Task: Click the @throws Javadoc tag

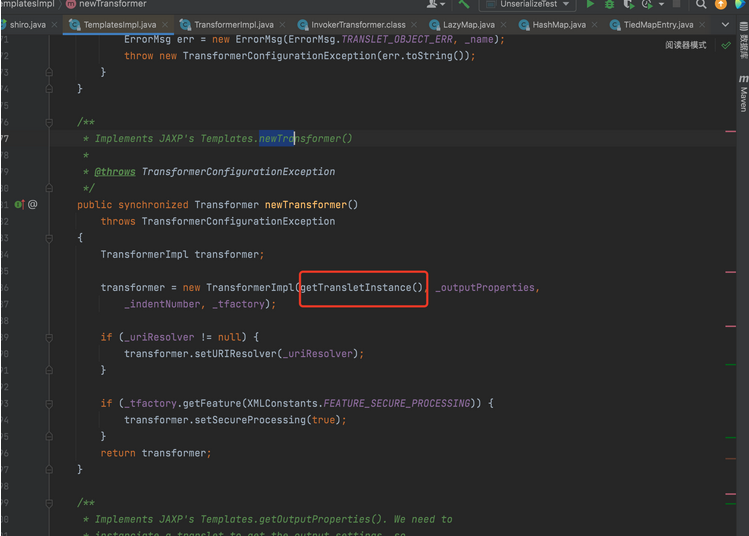Action: pyautogui.click(x=115, y=172)
